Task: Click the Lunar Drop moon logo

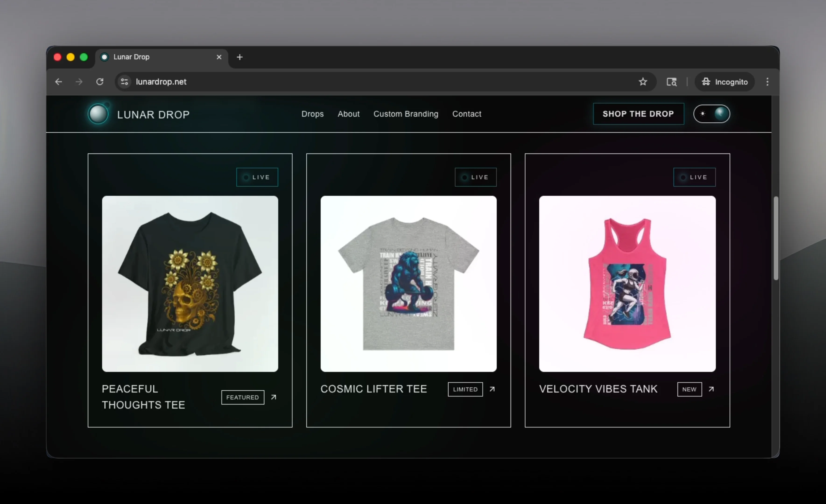Action: coord(98,114)
